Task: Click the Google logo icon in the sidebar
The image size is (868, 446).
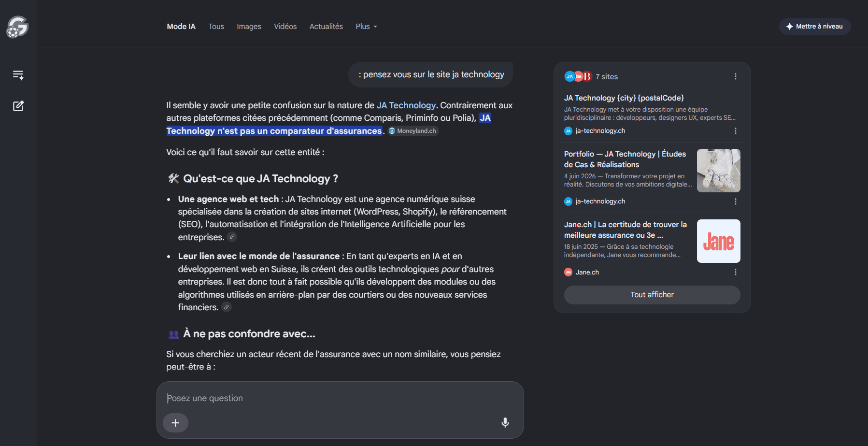Action: (17, 27)
